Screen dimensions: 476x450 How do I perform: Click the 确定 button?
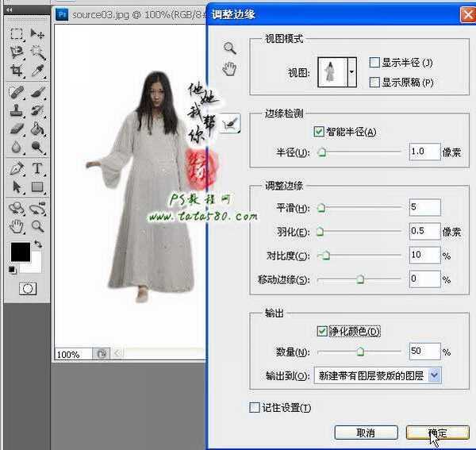(x=437, y=433)
